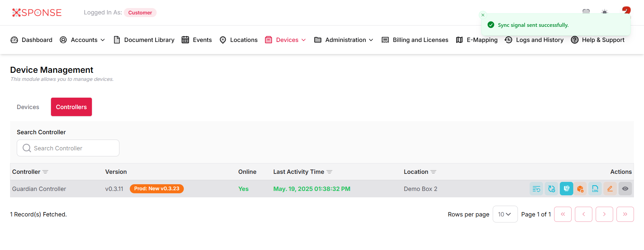Open the controller LOG file icon
The image size is (644, 250).
click(x=595, y=189)
